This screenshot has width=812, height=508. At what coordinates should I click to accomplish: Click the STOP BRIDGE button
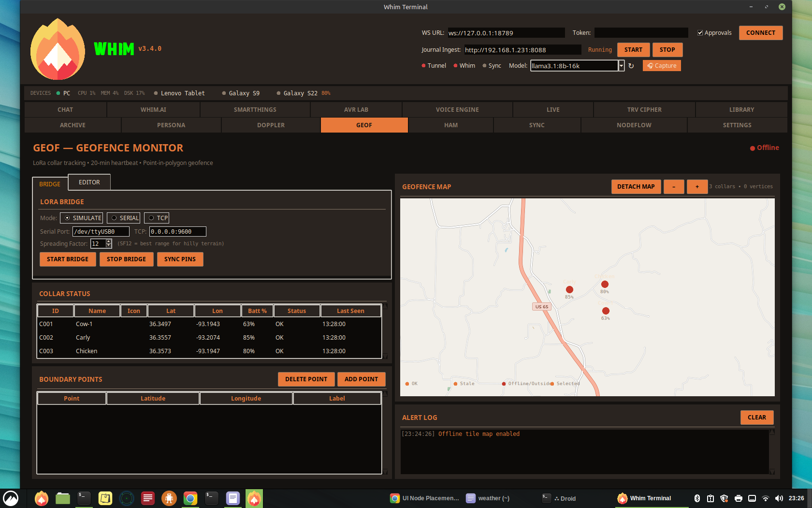(126, 259)
